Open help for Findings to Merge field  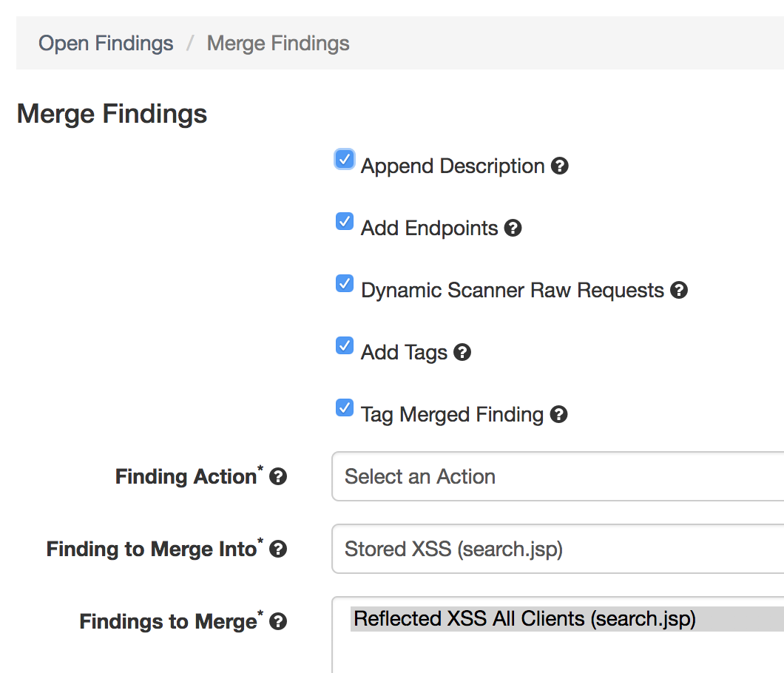tap(278, 622)
